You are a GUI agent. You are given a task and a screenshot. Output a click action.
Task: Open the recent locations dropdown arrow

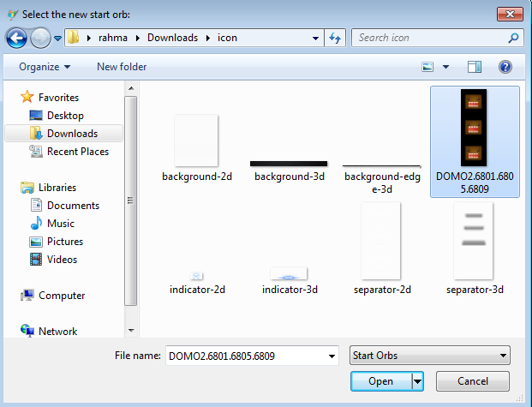[58, 39]
